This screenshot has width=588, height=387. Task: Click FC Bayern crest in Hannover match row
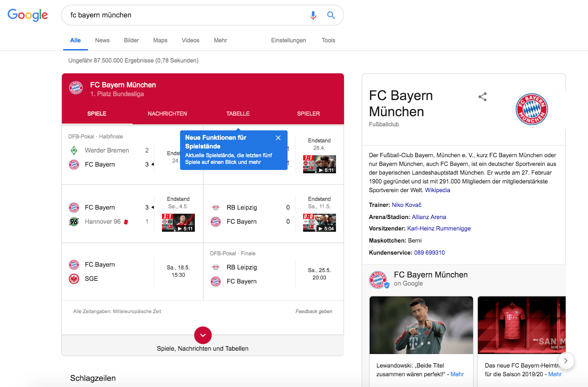pyautogui.click(x=74, y=208)
